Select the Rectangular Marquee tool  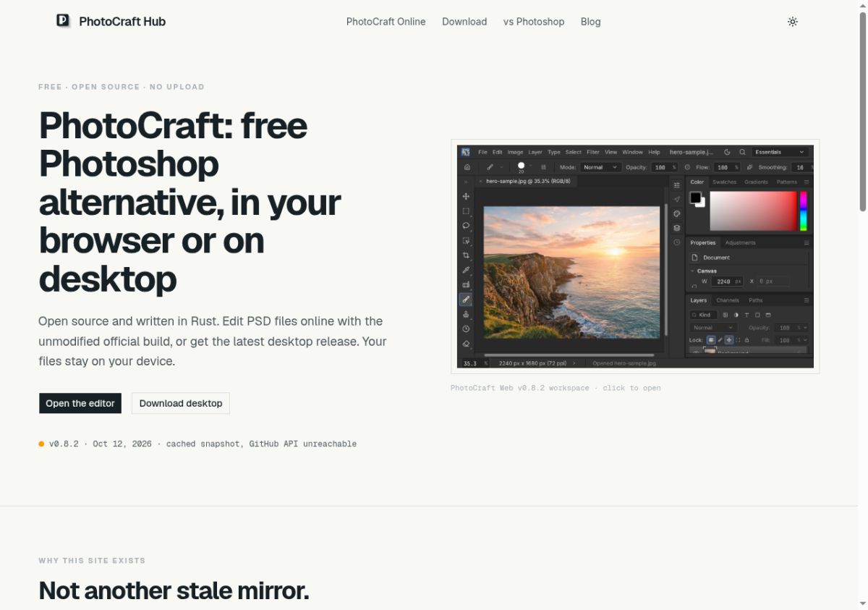[466, 211]
